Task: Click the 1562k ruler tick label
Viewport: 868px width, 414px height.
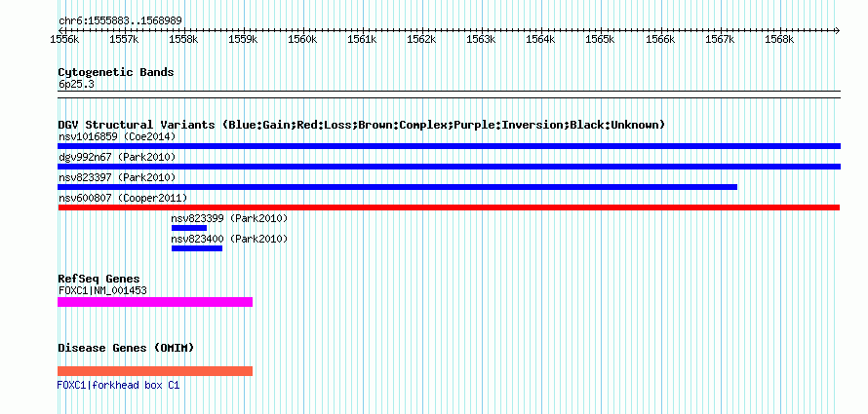Action: pyautogui.click(x=422, y=40)
